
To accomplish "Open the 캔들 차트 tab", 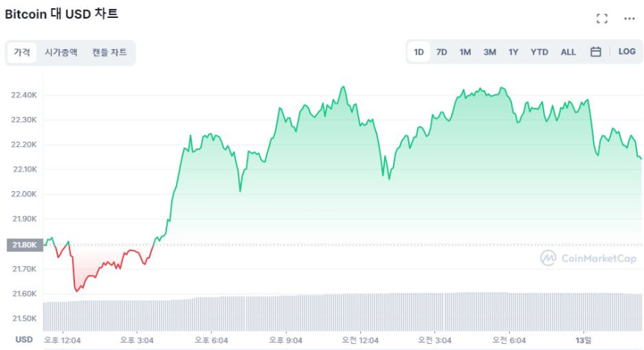I will [x=109, y=52].
